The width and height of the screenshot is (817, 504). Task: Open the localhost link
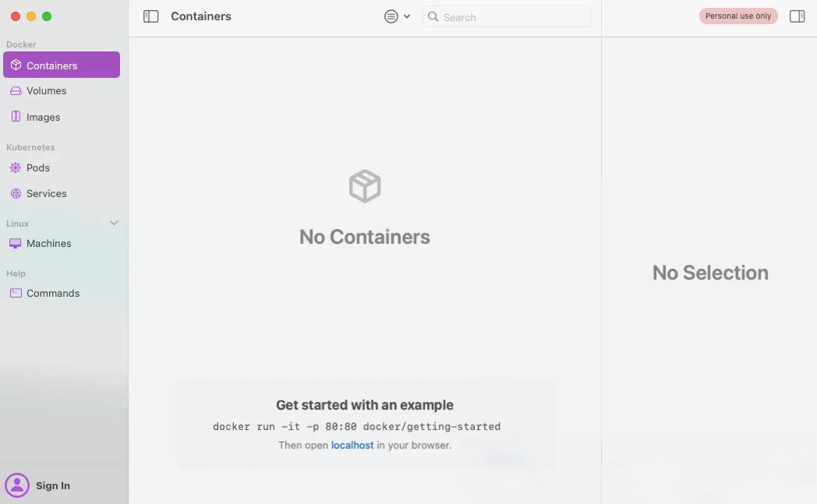(352, 446)
